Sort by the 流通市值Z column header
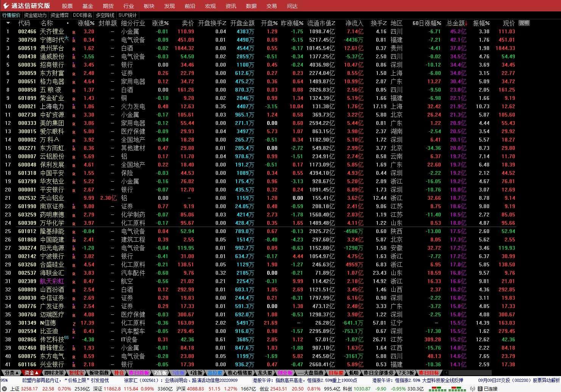Screen dimensions: 561x392 coord(321,23)
